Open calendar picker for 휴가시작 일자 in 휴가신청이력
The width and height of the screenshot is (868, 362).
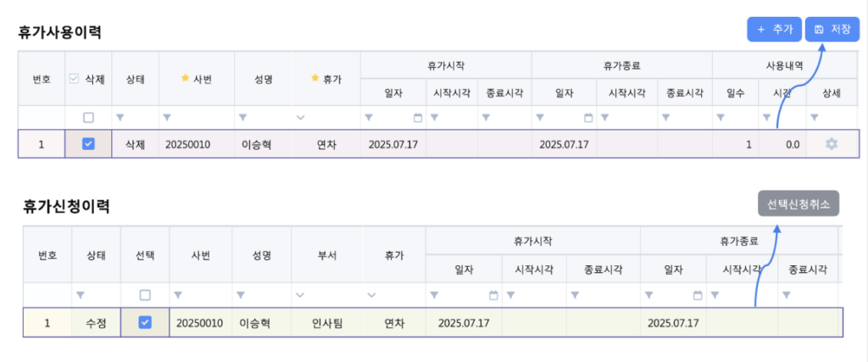[493, 295]
